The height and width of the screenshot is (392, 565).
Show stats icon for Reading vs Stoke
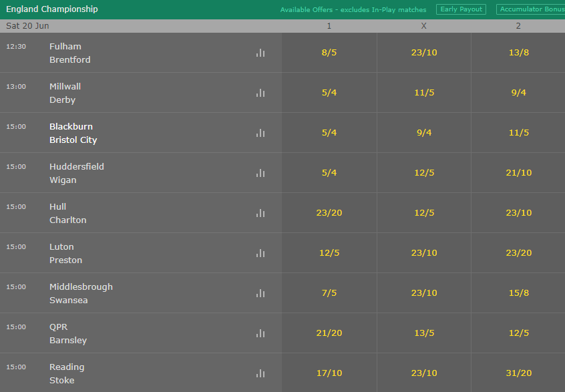coord(260,373)
